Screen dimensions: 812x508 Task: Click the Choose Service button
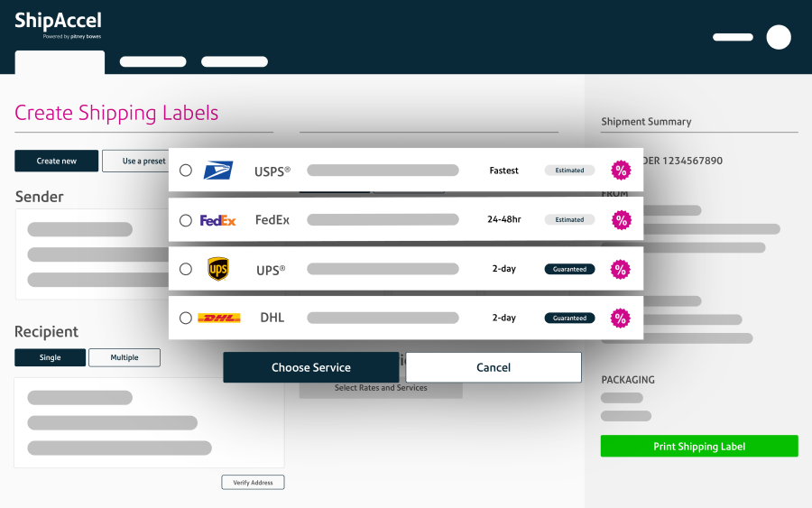click(311, 367)
